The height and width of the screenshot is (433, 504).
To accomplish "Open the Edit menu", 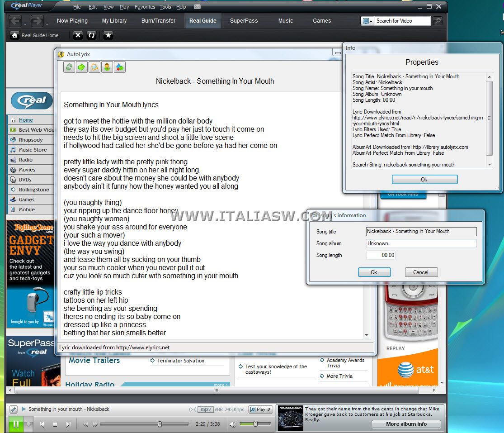I will 93,7.
